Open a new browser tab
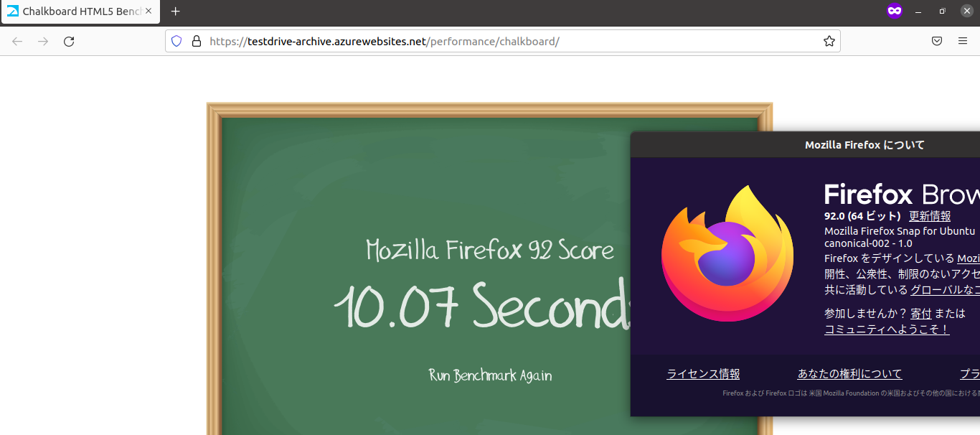The image size is (980, 435). (175, 11)
